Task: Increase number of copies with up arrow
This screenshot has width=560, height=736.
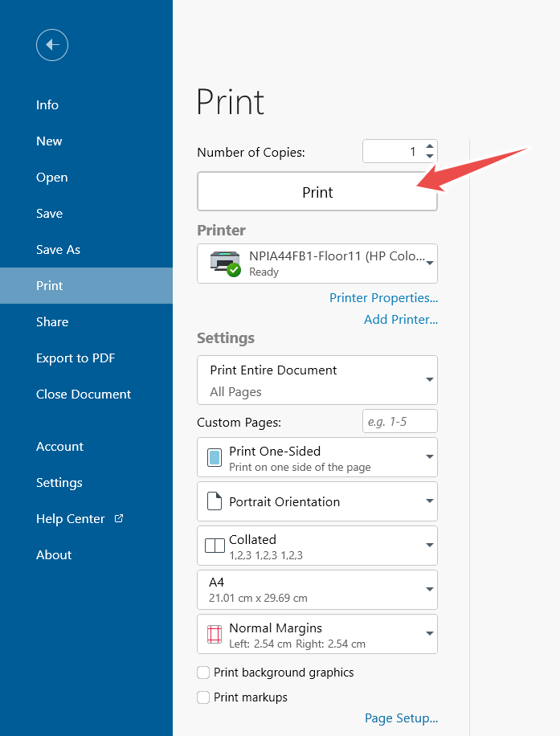Action: tap(430, 145)
